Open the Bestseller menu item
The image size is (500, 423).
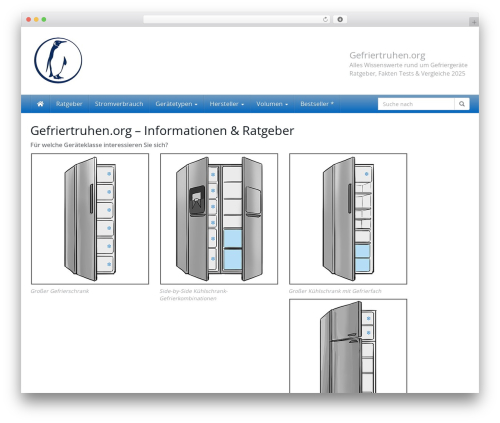pyautogui.click(x=317, y=104)
